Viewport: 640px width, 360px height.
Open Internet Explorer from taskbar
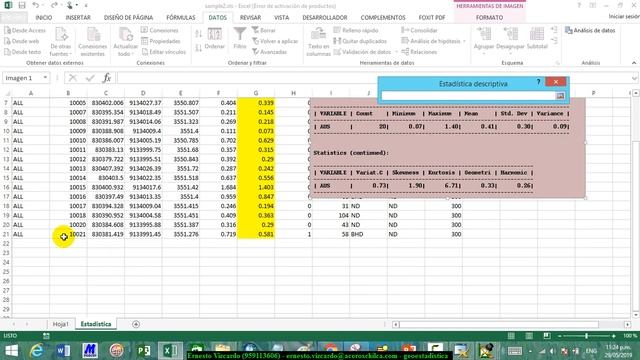click(36, 351)
